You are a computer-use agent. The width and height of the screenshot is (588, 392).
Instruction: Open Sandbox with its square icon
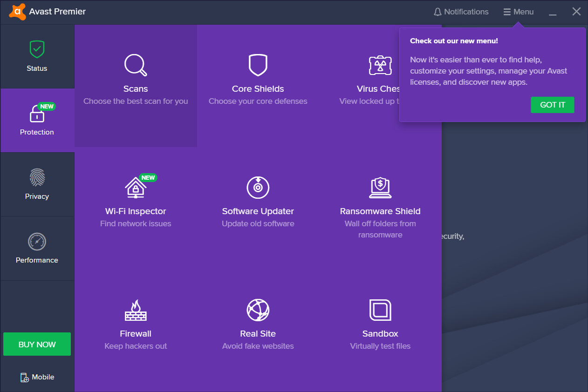click(x=380, y=310)
